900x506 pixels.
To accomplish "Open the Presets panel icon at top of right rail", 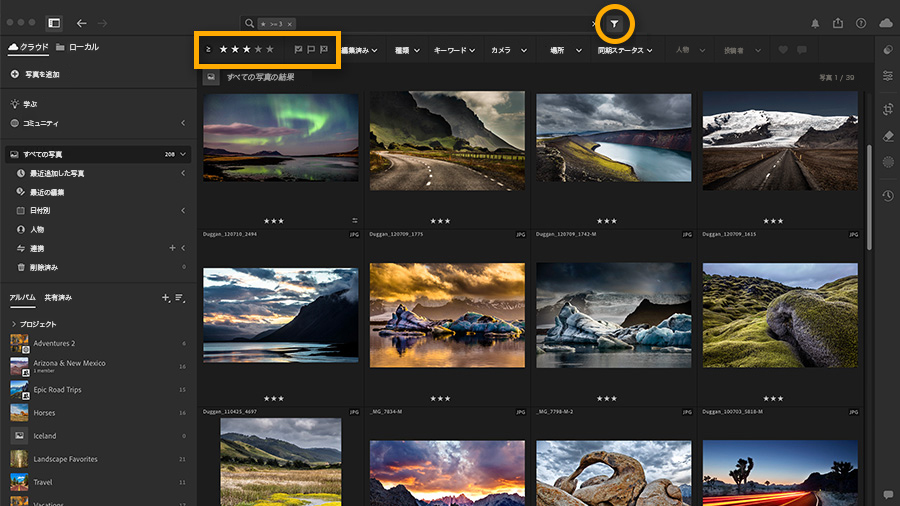I will point(888,50).
